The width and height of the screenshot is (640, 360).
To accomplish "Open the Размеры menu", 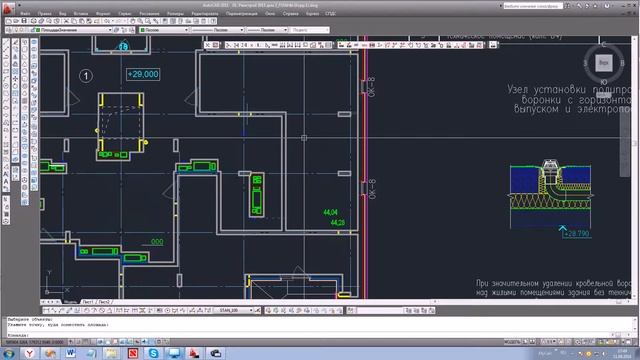I will point(175,13).
